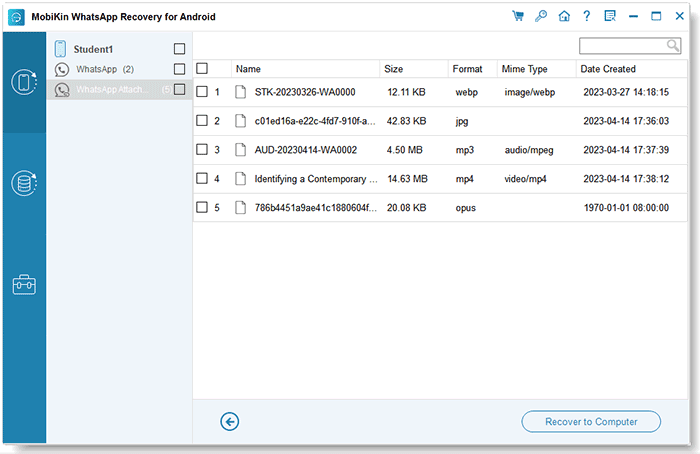Click date 2023-03-27 14:18:15
The image size is (700, 454).
tap(626, 92)
